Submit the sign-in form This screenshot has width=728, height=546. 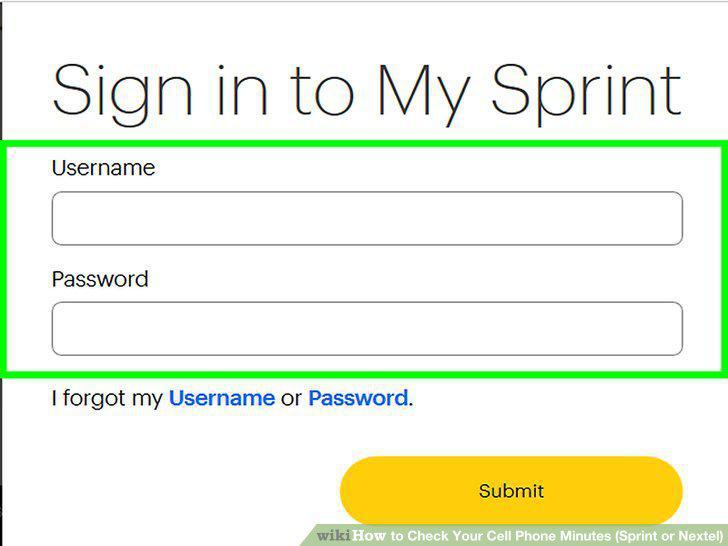[x=511, y=491]
